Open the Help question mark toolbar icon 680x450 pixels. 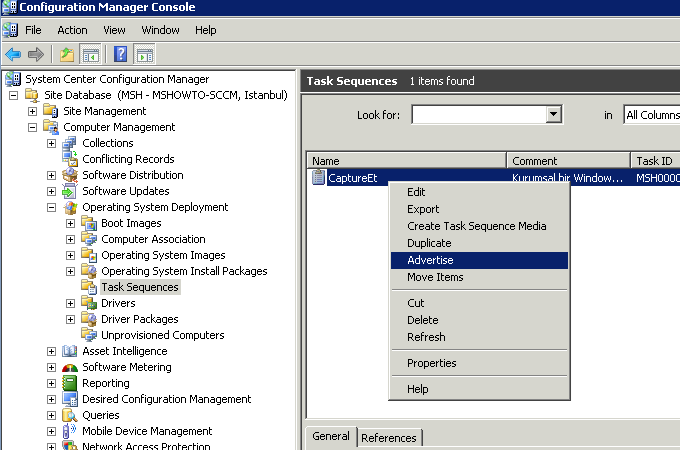[120, 55]
